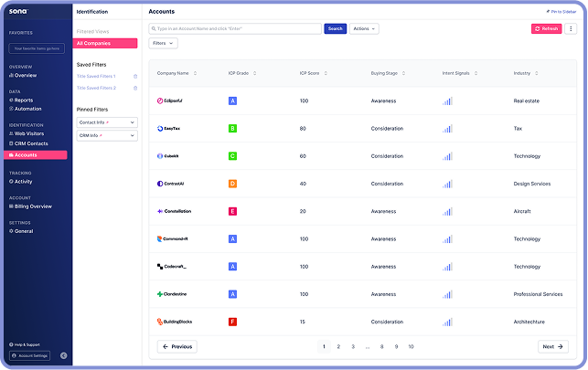Sort by ICP Score column
This screenshot has height=370, width=588.
click(x=314, y=73)
